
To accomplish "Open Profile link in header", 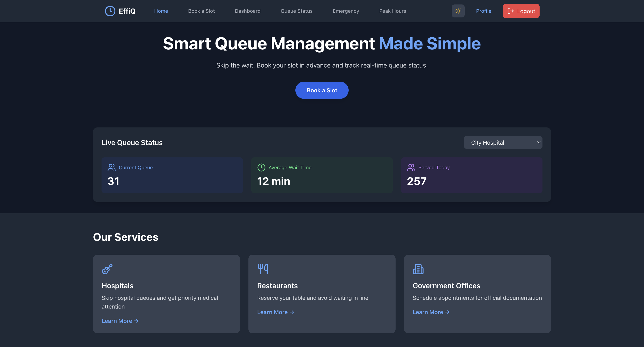I will pos(483,11).
